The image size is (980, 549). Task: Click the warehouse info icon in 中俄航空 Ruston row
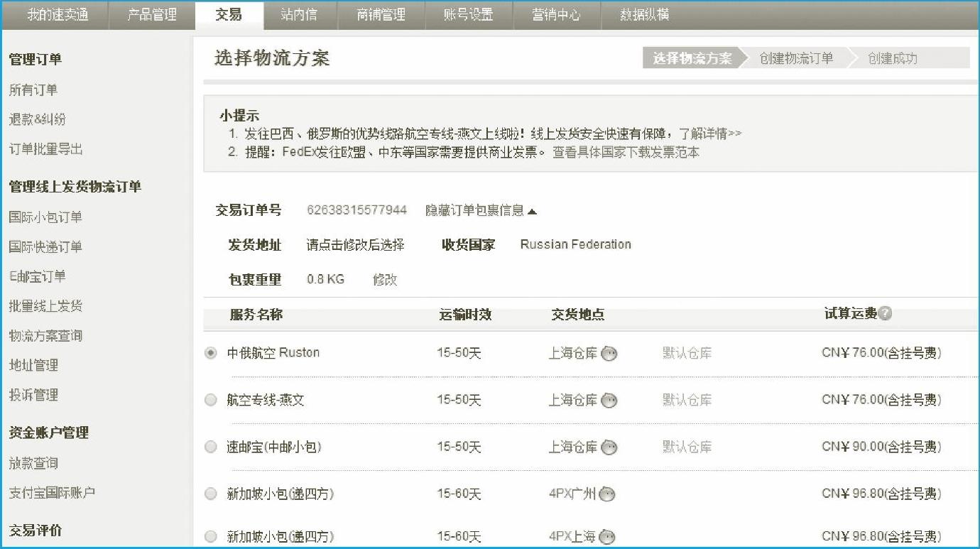(x=609, y=354)
